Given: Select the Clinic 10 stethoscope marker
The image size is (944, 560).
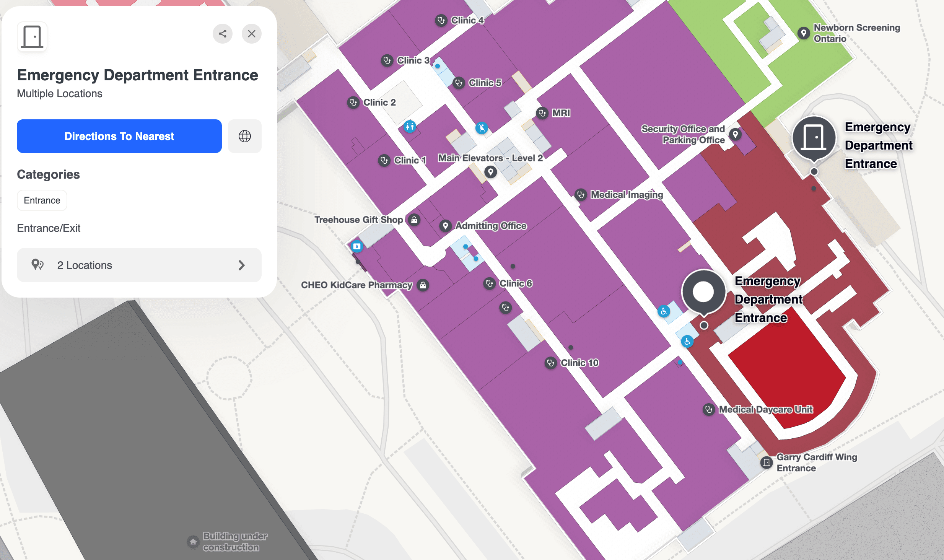Looking at the screenshot, I should [550, 363].
